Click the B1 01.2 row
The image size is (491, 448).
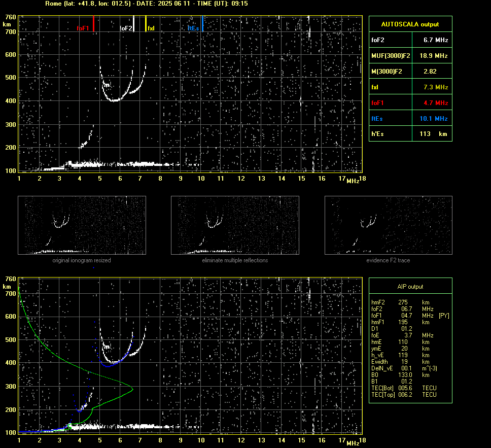click(x=392, y=381)
